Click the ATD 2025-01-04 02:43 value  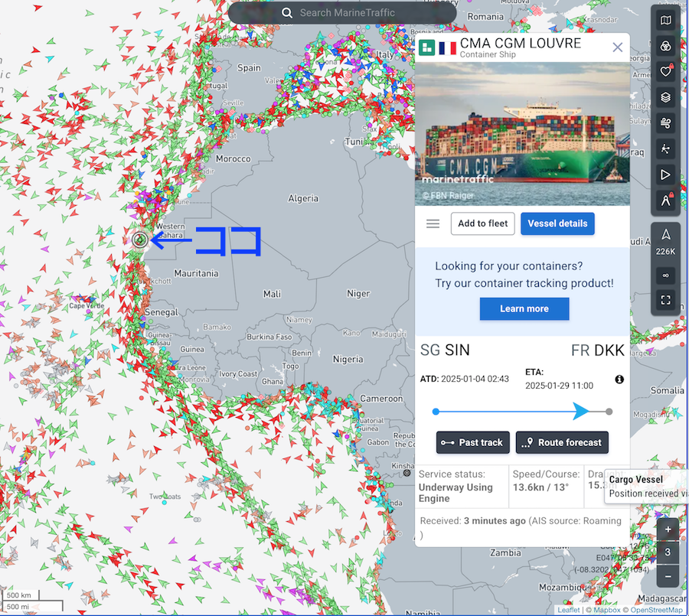click(475, 379)
